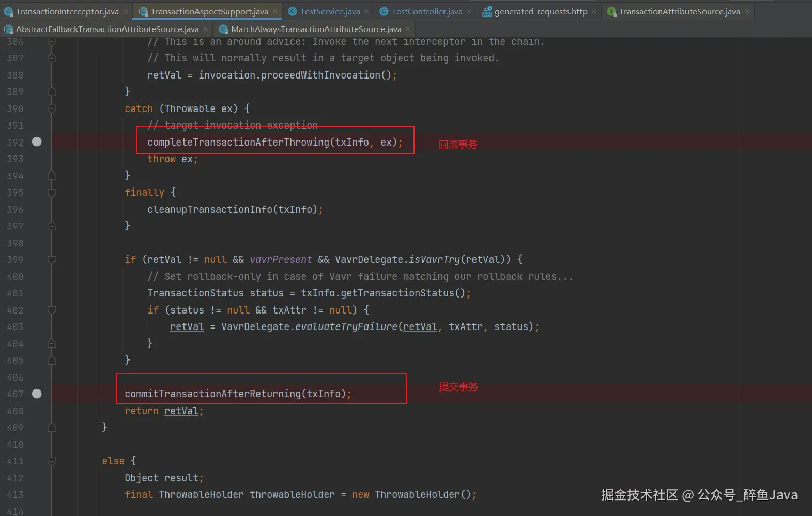This screenshot has width=812, height=516.
Task: Close the AbstractFallbackTransactionAttributeSource.java tab
Action: tap(206, 29)
